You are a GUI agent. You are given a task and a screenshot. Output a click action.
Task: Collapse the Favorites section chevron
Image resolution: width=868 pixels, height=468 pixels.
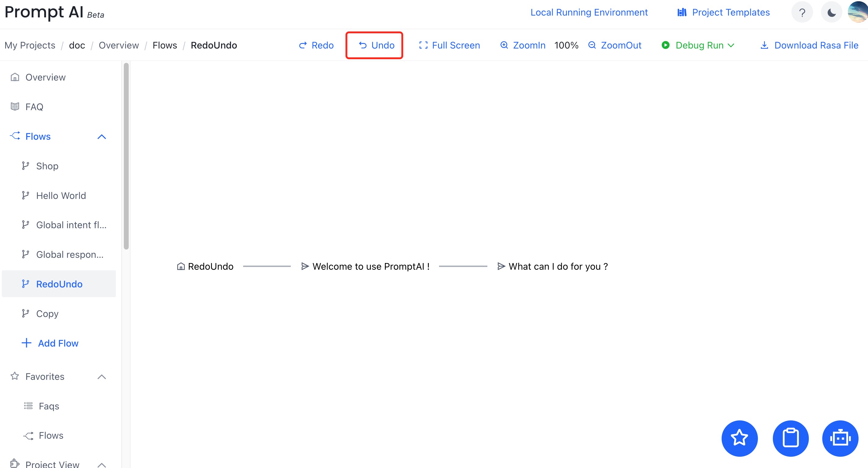(101, 376)
